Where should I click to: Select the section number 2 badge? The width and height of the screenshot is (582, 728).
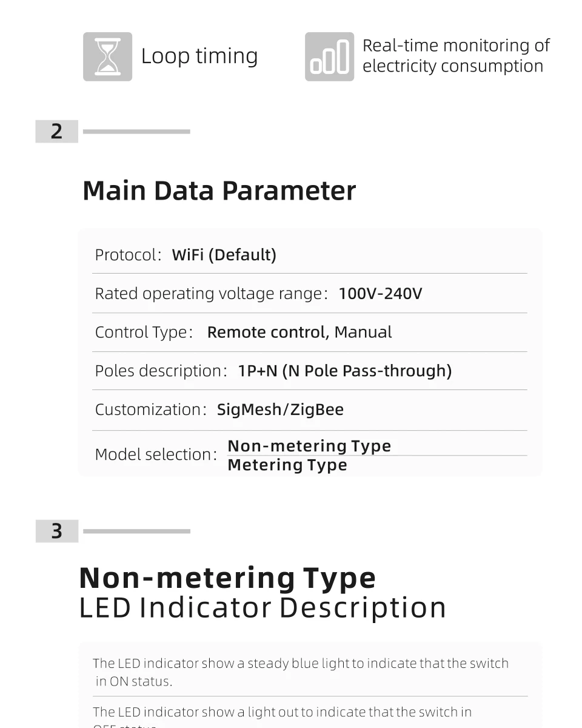pyautogui.click(x=57, y=132)
